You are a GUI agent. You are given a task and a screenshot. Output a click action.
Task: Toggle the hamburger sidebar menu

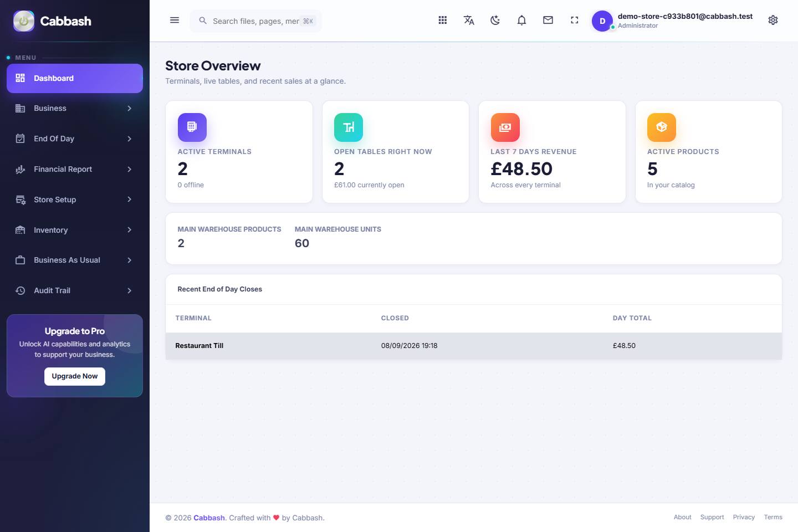tap(175, 21)
